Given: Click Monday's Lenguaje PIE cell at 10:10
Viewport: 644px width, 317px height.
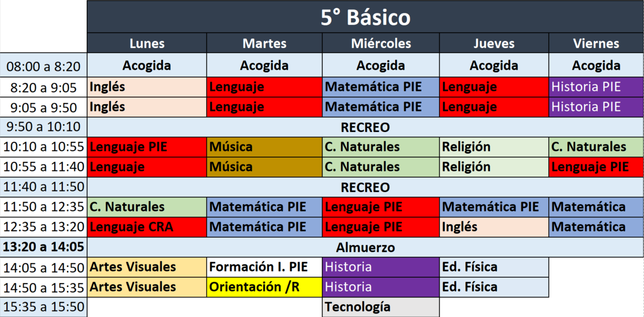Looking at the screenshot, I should click(147, 147).
